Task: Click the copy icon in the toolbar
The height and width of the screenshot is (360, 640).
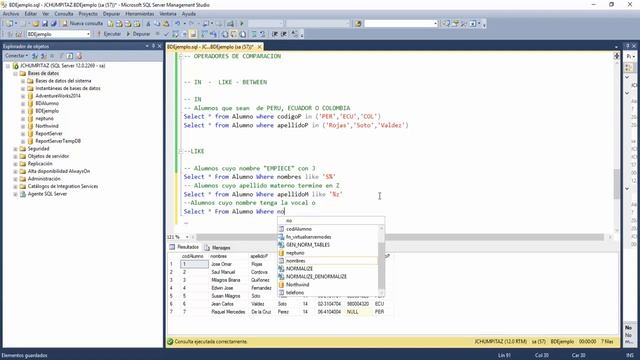Action: click(157, 24)
